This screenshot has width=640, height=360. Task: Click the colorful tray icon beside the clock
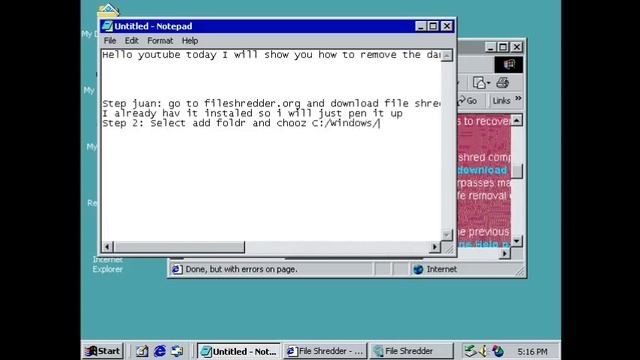[498, 351]
